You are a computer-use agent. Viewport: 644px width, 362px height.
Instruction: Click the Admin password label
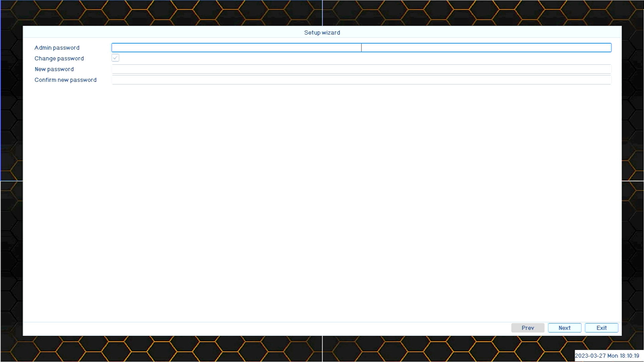(x=57, y=48)
